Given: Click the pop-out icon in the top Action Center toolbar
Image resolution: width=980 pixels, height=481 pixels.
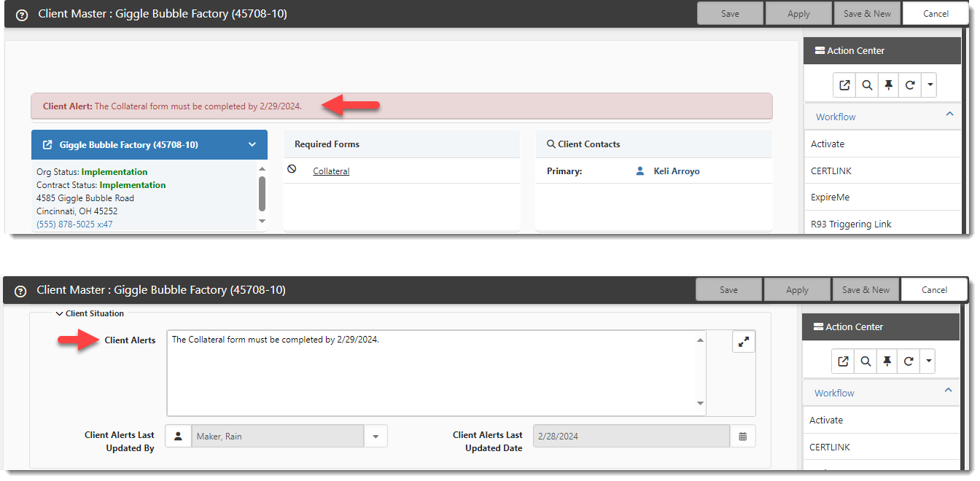Looking at the screenshot, I should click(x=844, y=85).
